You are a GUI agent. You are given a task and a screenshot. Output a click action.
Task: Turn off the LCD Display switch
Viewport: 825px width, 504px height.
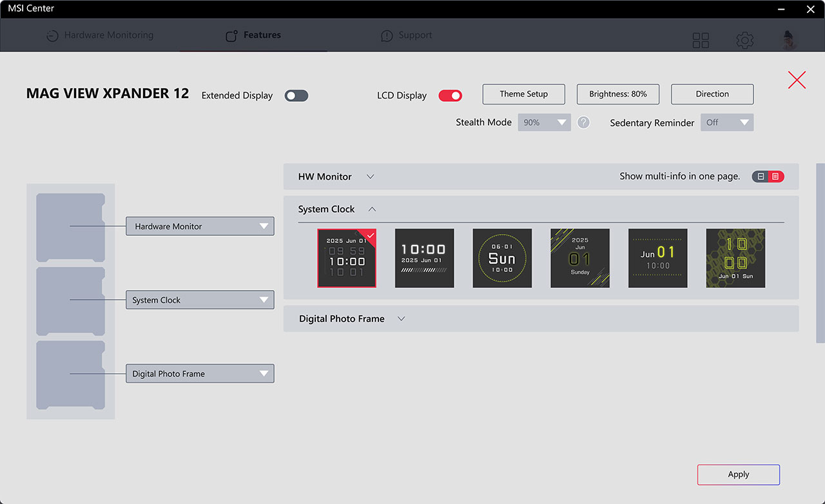pos(451,95)
